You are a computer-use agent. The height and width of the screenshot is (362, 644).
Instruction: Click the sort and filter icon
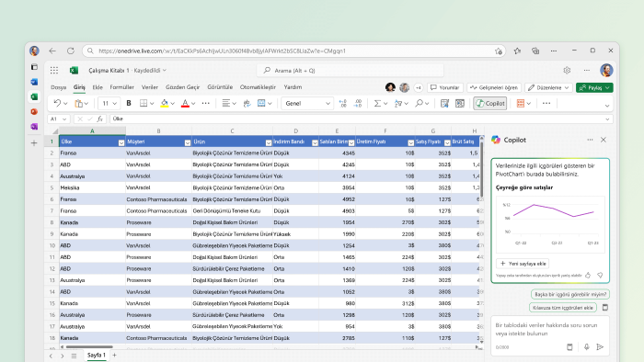(x=398, y=103)
